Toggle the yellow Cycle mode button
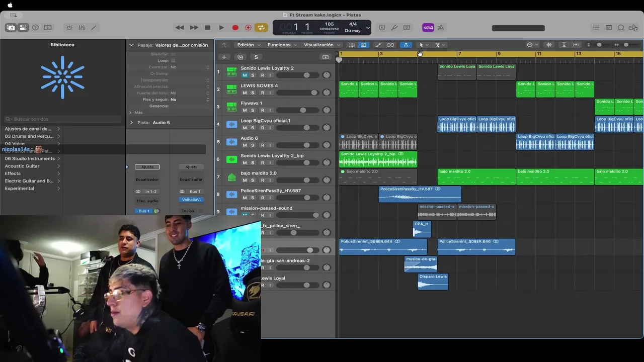The width and height of the screenshot is (644, 362). (261, 28)
